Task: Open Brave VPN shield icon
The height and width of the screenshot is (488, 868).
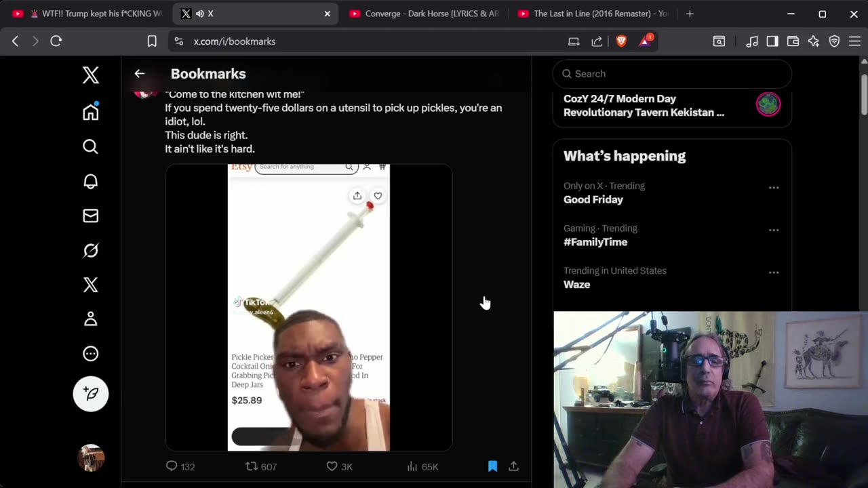Action: [835, 41]
